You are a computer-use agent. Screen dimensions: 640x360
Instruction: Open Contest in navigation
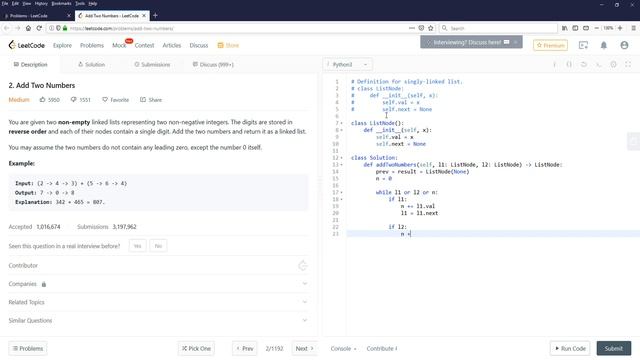tap(144, 45)
